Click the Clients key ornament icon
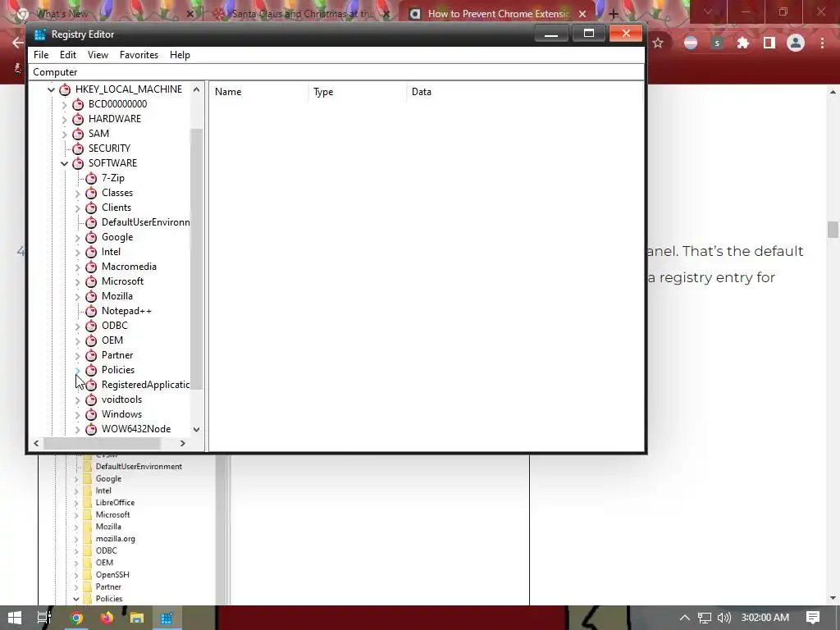Image resolution: width=840 pixels, height=630 pixels. click(x=91, y=208)
